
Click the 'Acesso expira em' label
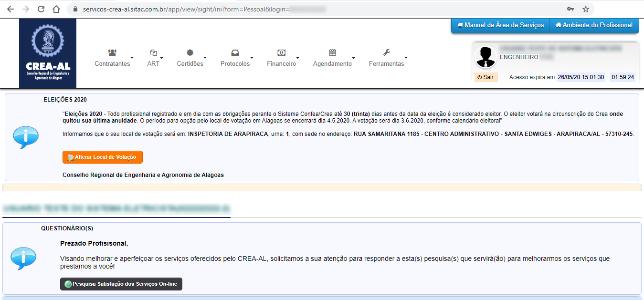[x=532, y=77]
